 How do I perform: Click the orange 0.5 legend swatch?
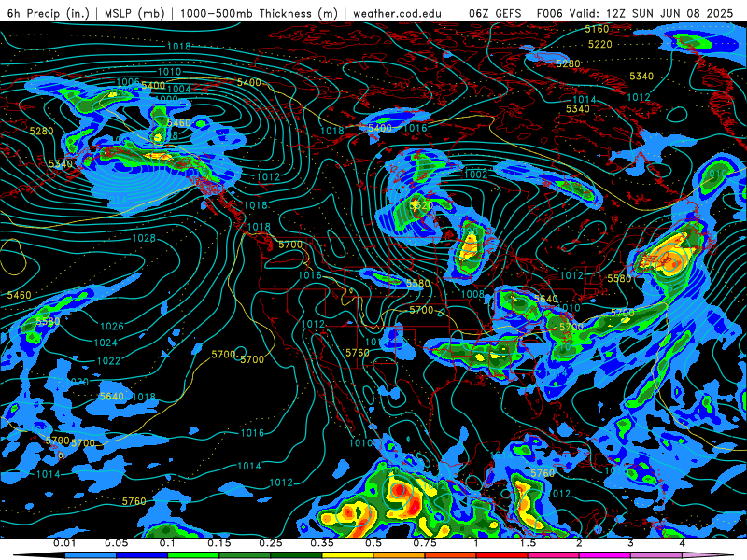coord(400,555)
